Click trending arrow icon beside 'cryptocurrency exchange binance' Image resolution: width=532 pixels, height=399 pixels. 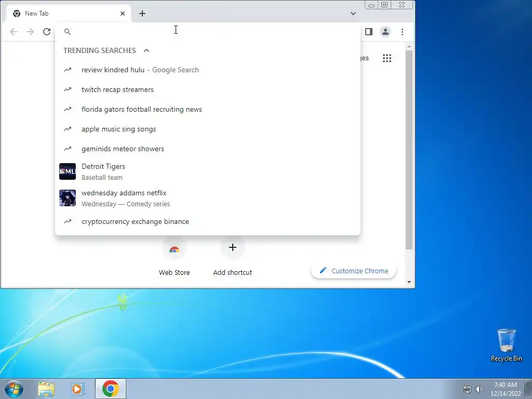(x=68, y=221)
